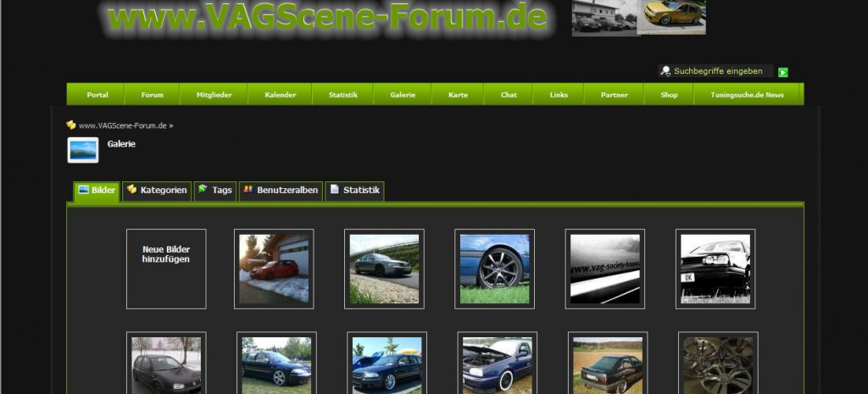The width and height of the screenshot is (868, 394).
Task: Click the Neue Bilder hinzufügen tile
Action: click(x=166, y=269)
